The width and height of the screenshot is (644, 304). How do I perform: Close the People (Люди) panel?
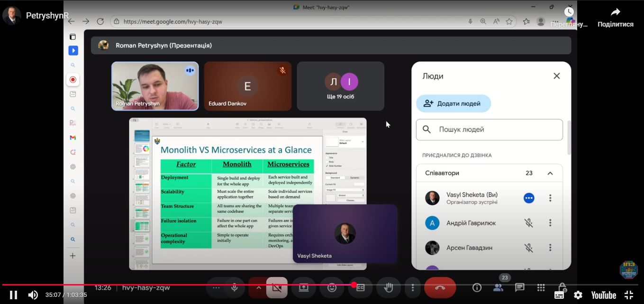[x=556, y=76]
